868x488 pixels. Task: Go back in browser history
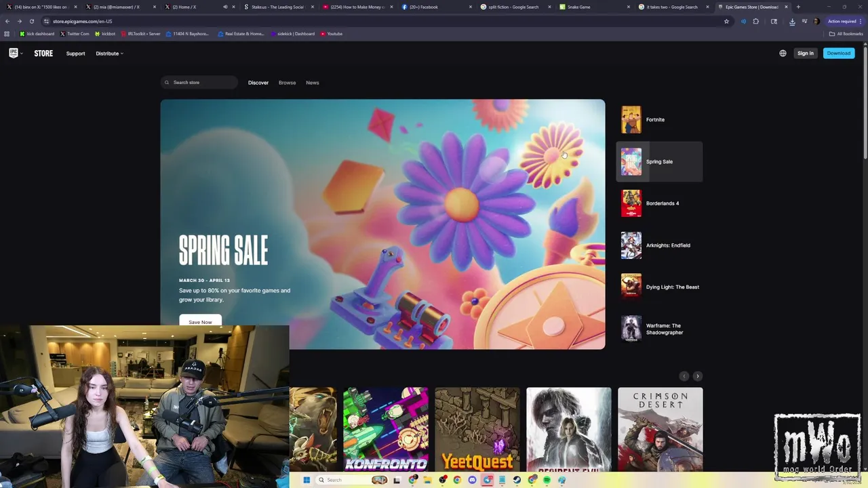pos(7,21)
